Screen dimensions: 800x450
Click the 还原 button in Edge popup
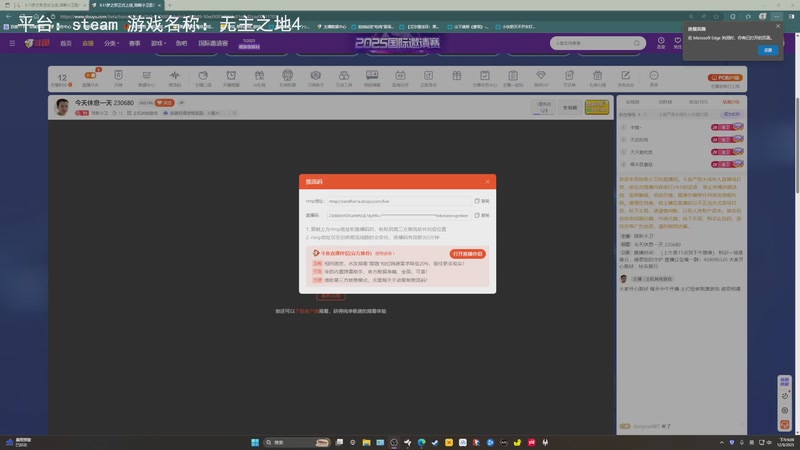click(768, 50)
